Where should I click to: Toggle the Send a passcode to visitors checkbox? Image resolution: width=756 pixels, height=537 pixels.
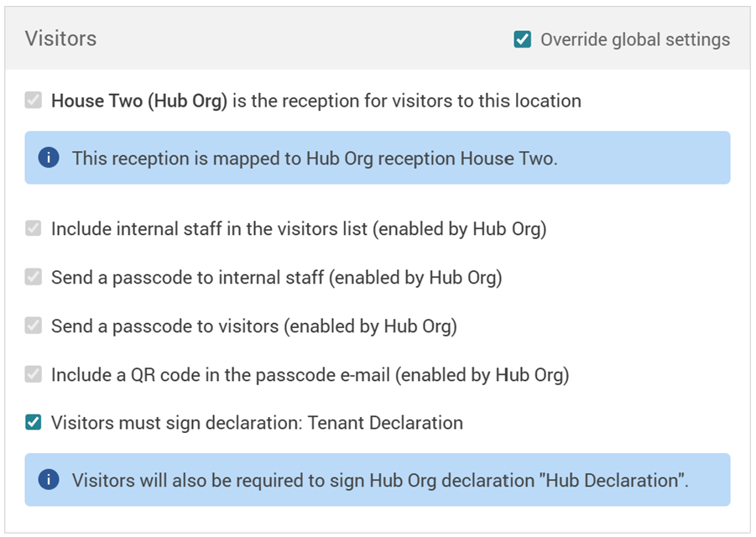(x=34, y=326)
